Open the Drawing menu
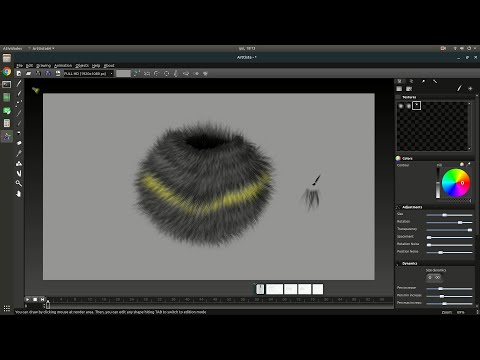This screenshot has width=480, height=360. pos(43,66)
